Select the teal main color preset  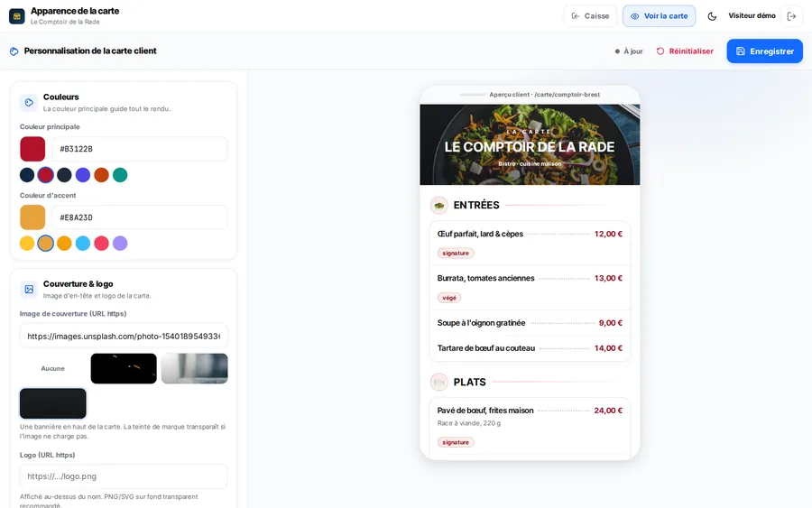pyautogui.click(x=120, y=175)
